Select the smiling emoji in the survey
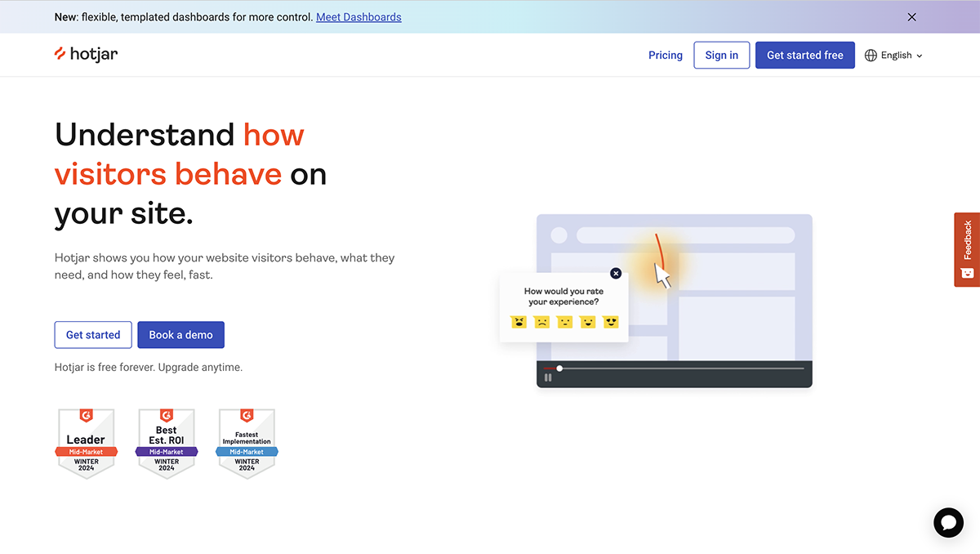This screenshot has height=554, width=980. click(x=588, y=322)
